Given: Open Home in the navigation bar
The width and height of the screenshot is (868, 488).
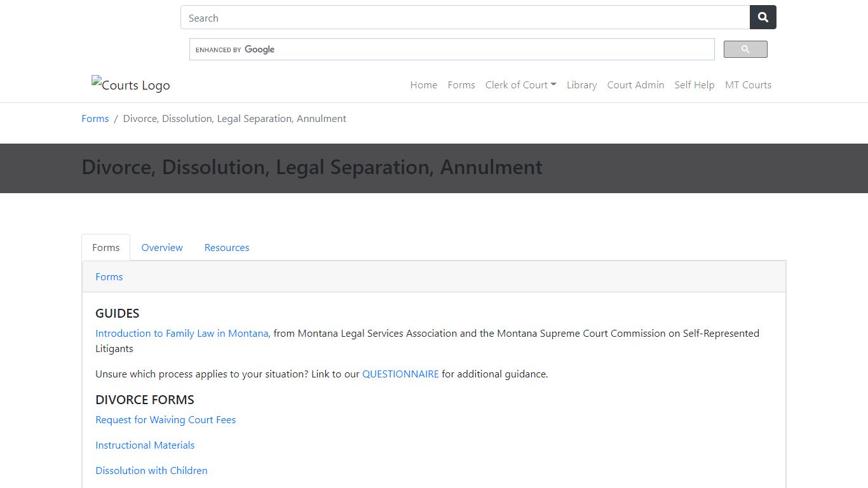Looking at the screenshot, I should (x=424, y=85).
